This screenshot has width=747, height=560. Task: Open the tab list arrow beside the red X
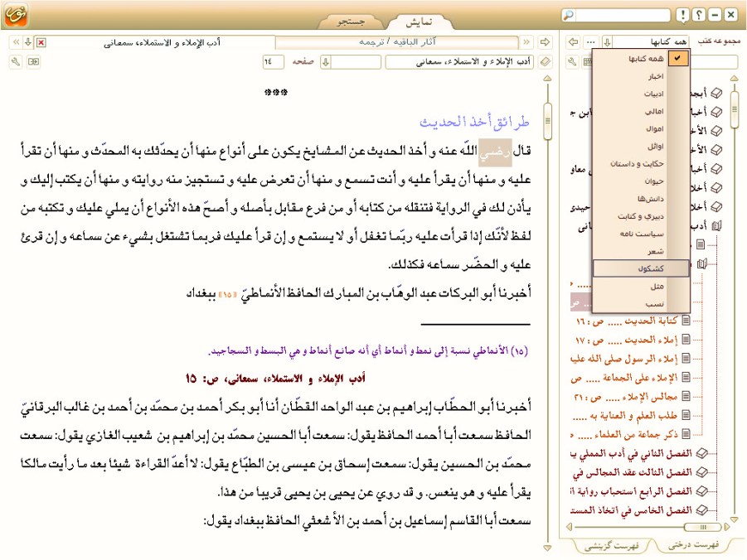(28, 42)
